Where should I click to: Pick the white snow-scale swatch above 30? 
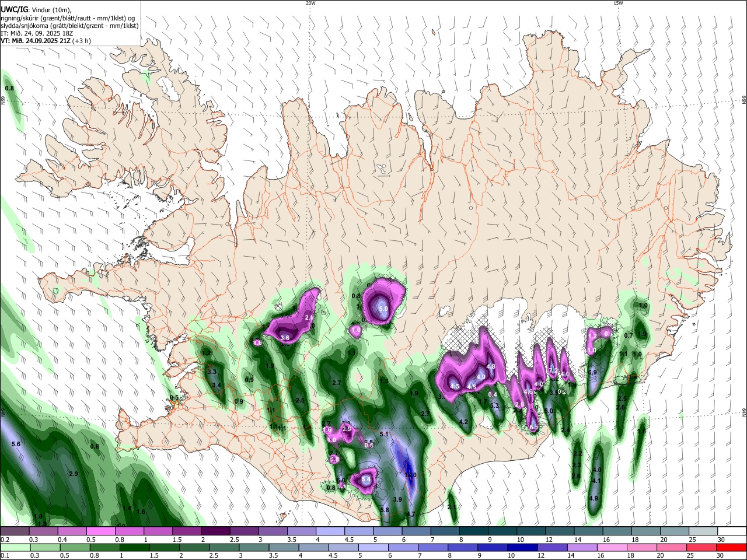pyautogui.click(x=732, y=531)
